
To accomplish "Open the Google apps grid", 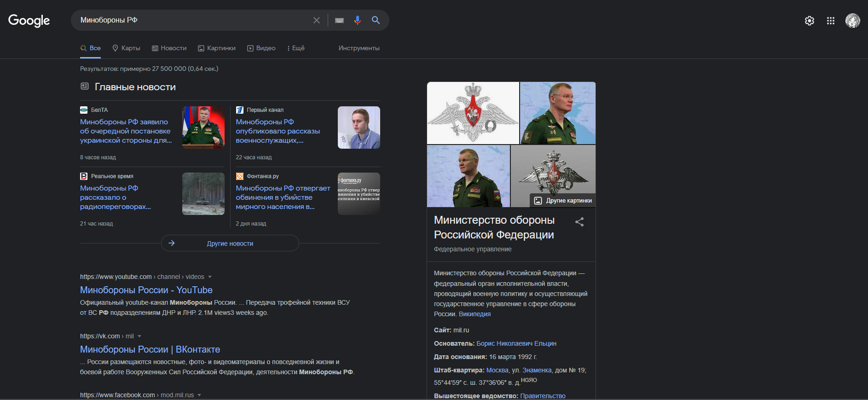I will coord(830,21).
